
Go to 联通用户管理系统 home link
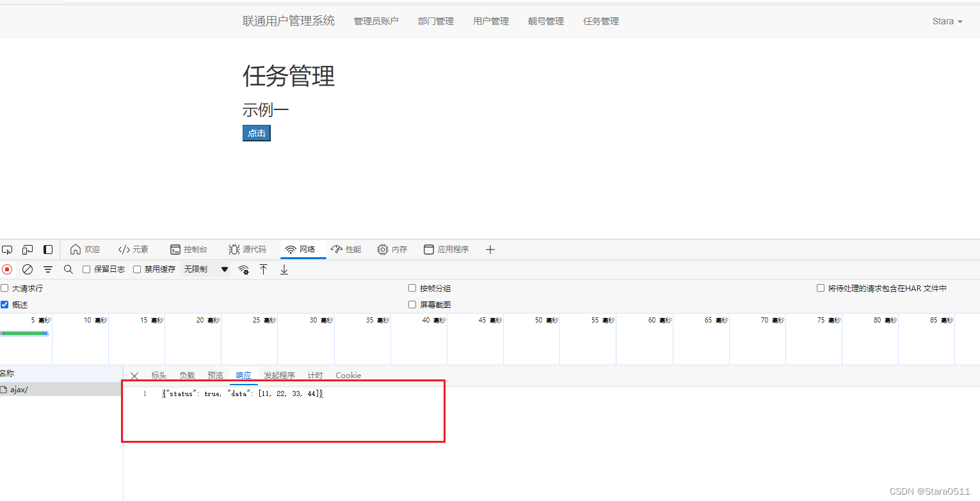289,20
